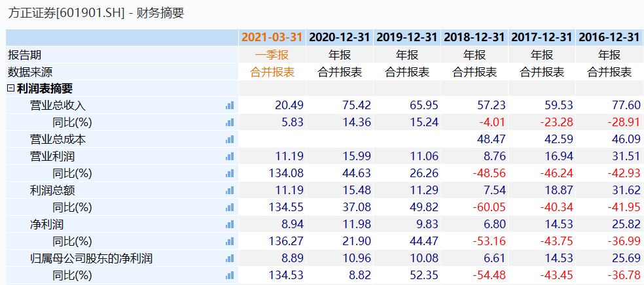Click the 营业总收入 row label
Viewport: 644px width, 285px height.
click(x=58, y=105)
